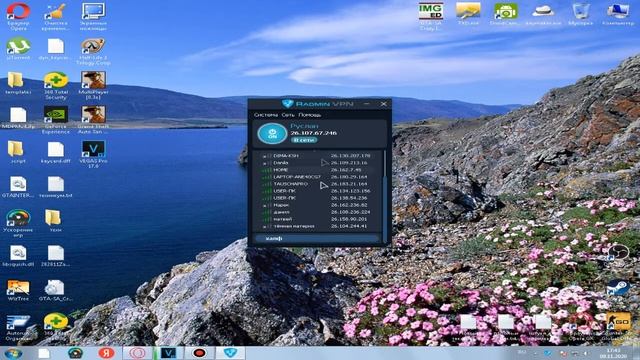
Task: Click the computer name Руслан
Action: [x=304, y=126]
